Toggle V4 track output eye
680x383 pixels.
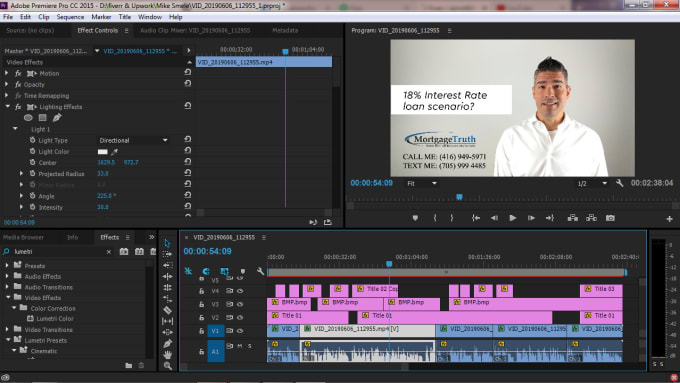(240, 291)
